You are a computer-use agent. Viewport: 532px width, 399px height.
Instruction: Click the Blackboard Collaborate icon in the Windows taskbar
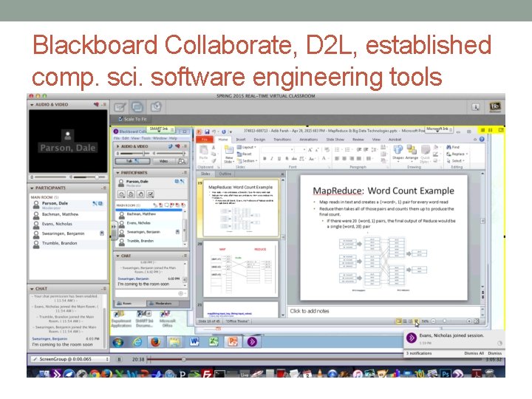click(252, 342)
